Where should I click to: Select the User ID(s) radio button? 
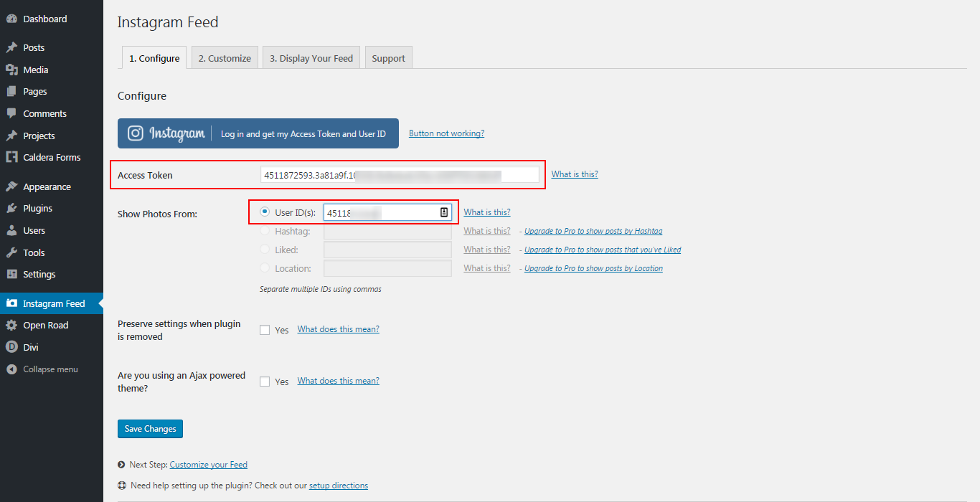pos(265,212)
